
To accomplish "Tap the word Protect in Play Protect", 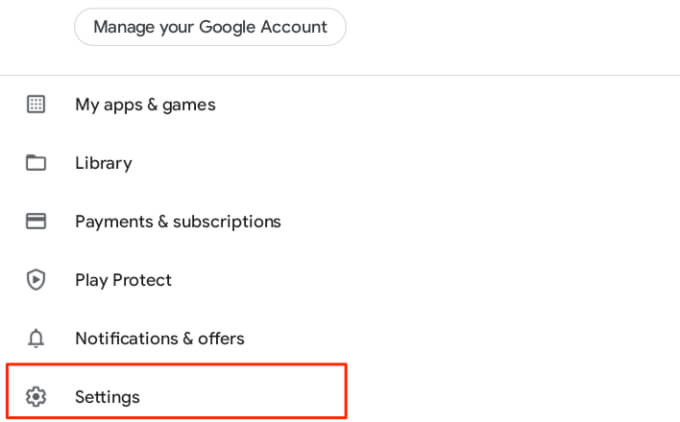I will tap(142, 280).
